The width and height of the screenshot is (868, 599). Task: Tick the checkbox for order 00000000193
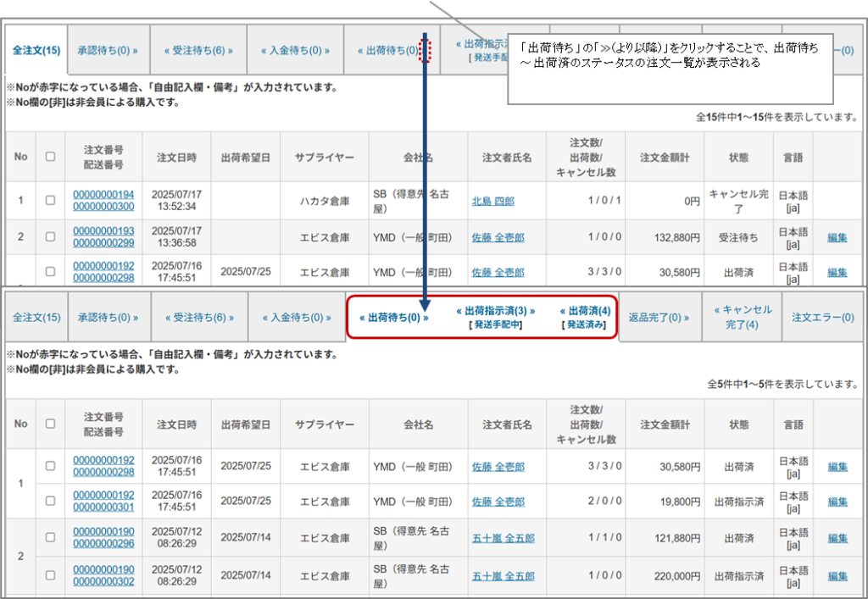tap(50, 237)
